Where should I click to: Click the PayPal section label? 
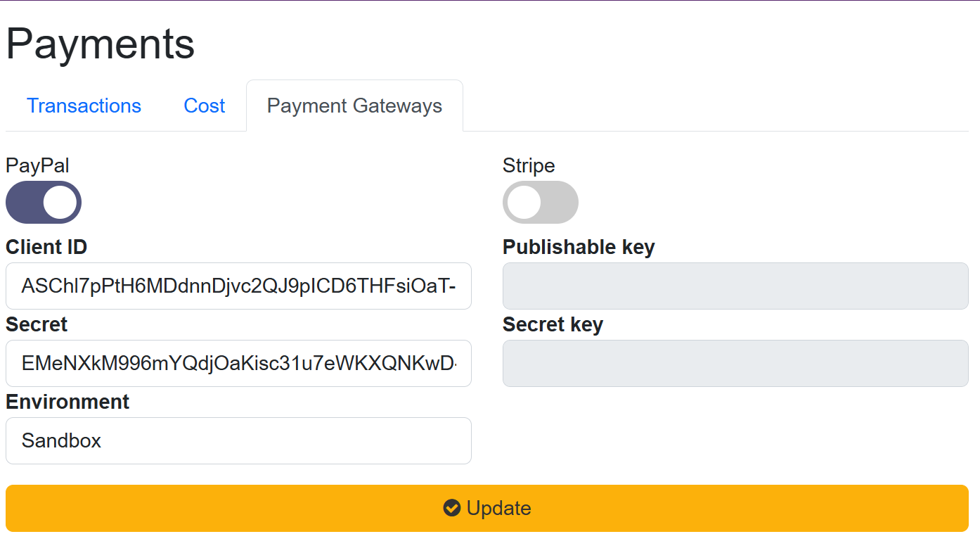[x=37, y=165]
